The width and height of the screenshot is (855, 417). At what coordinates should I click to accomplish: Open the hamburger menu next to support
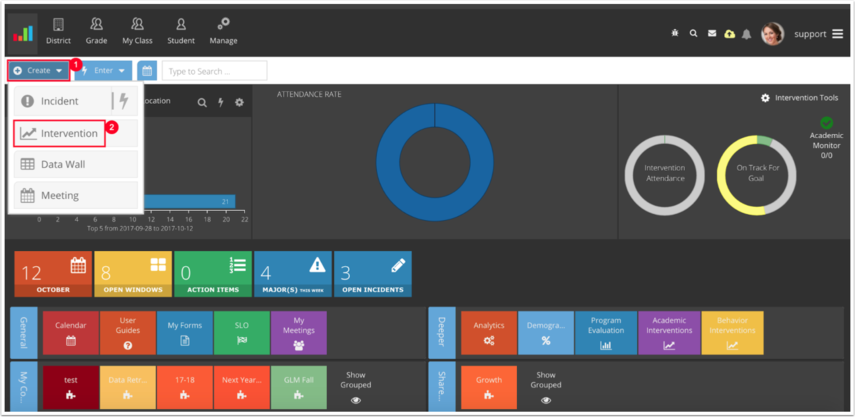tap(838, 34)
